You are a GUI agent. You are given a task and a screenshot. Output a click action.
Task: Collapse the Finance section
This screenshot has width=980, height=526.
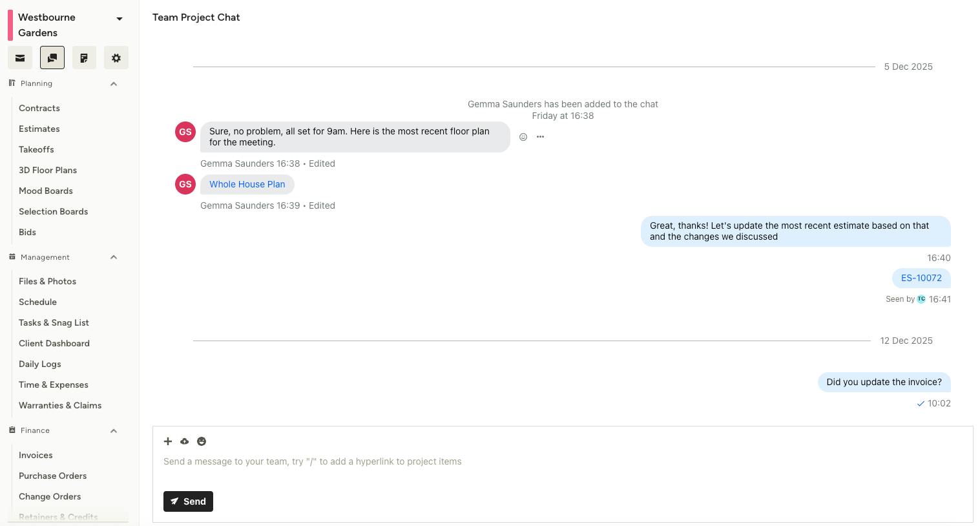[x=114, y=431]
